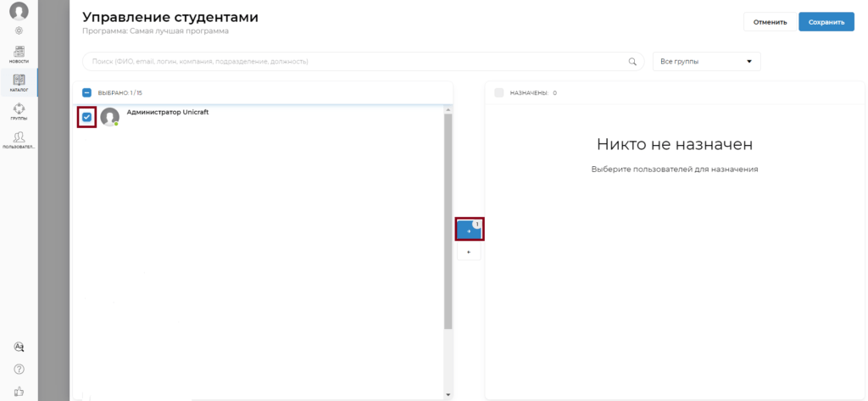Click the dropdown arrow of Все группы

tap(749, 62)
